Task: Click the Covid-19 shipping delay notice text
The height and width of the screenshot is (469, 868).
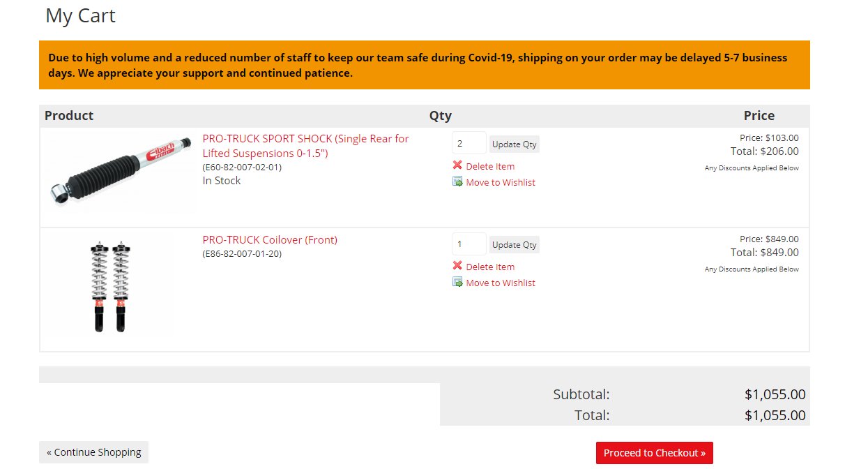Action: 418,65
